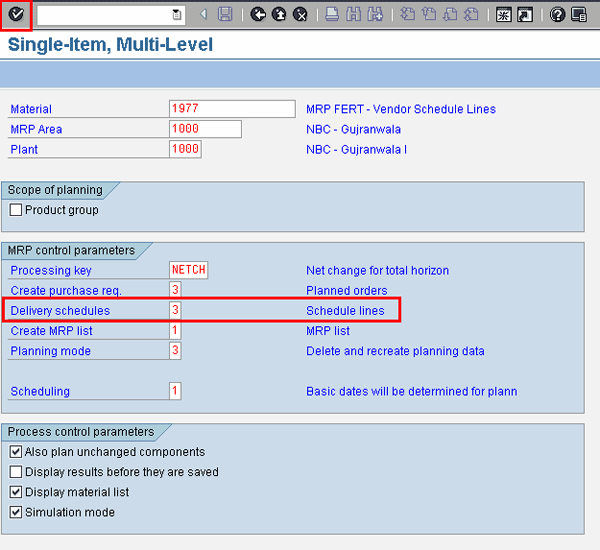The width and height of the screenshot is (600, 550).
Task: Click the Print icon
Action: 332,15
